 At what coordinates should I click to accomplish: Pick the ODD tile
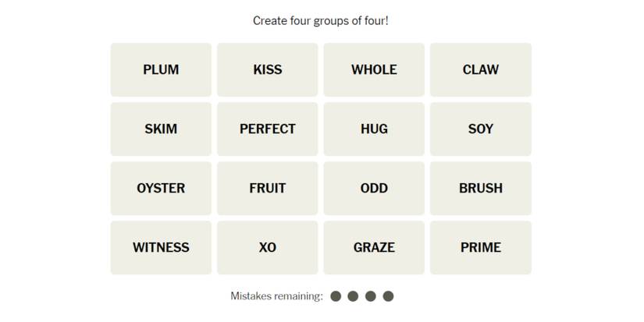click(374, 188)
